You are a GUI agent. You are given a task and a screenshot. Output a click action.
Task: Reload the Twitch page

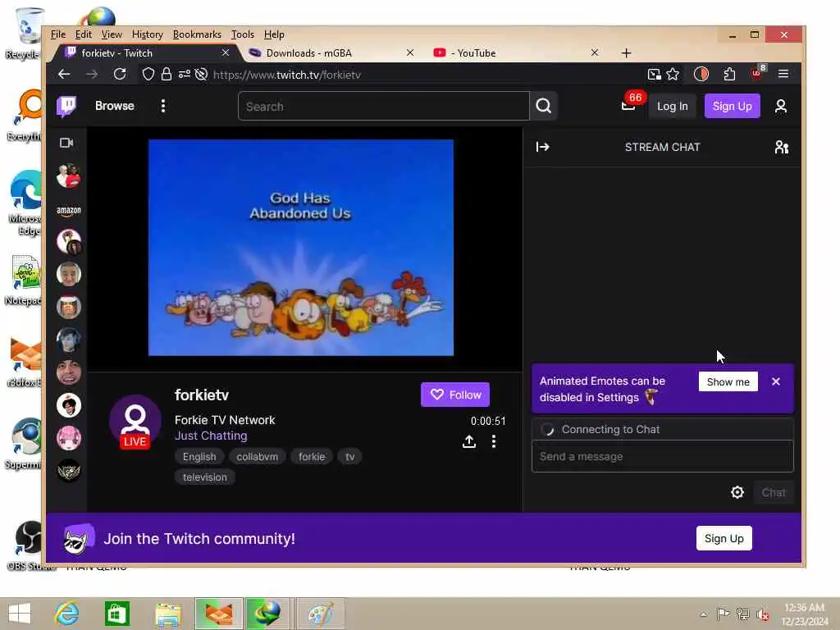(x=120, y=75)
